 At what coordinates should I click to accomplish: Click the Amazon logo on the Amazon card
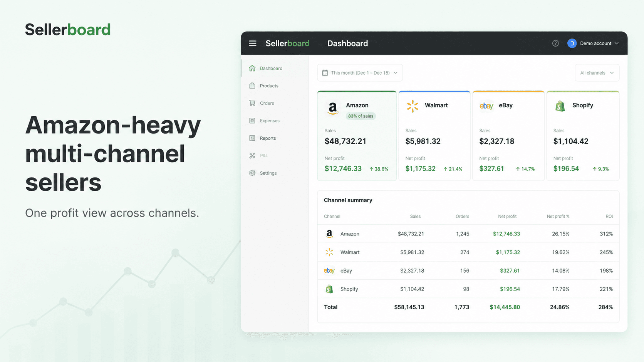pyautogui.click(x=333, y=108)
